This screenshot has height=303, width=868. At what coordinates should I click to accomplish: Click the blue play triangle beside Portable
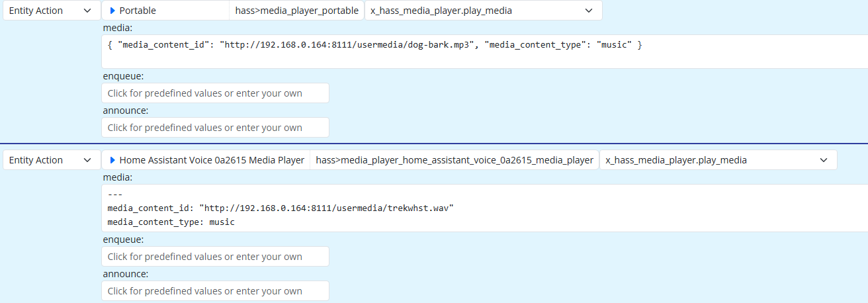tap(112, 11)
